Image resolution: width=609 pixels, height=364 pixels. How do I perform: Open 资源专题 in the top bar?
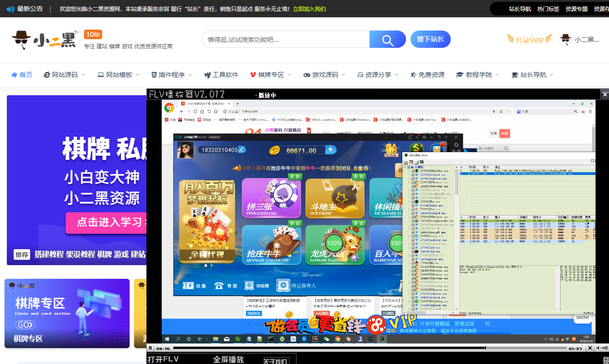(577, 9)
